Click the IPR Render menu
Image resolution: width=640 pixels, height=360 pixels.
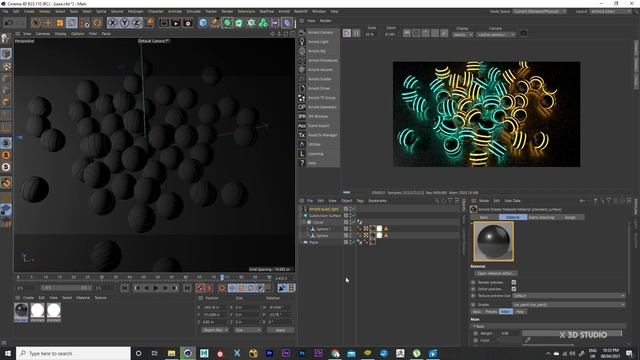pos(326,20)
